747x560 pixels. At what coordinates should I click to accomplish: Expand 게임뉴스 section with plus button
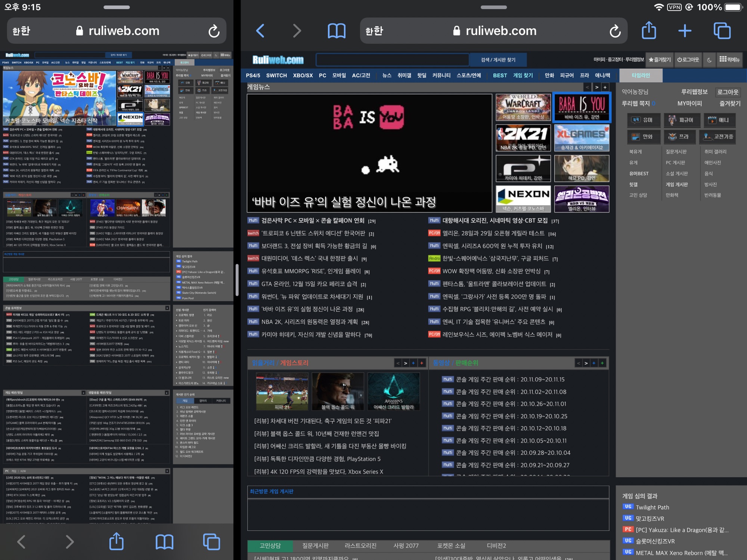(605, 87)
